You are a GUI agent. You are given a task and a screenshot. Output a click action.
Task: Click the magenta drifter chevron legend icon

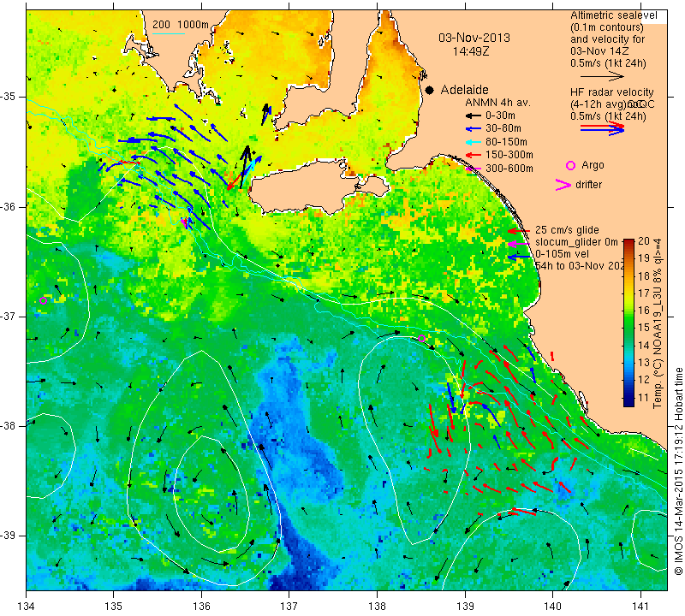(x=563, y=185)
